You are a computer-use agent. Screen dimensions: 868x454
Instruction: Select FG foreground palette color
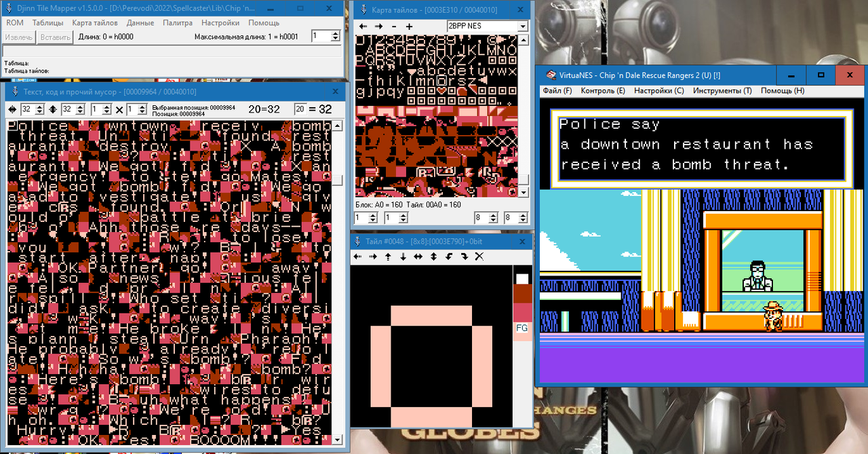522,331
